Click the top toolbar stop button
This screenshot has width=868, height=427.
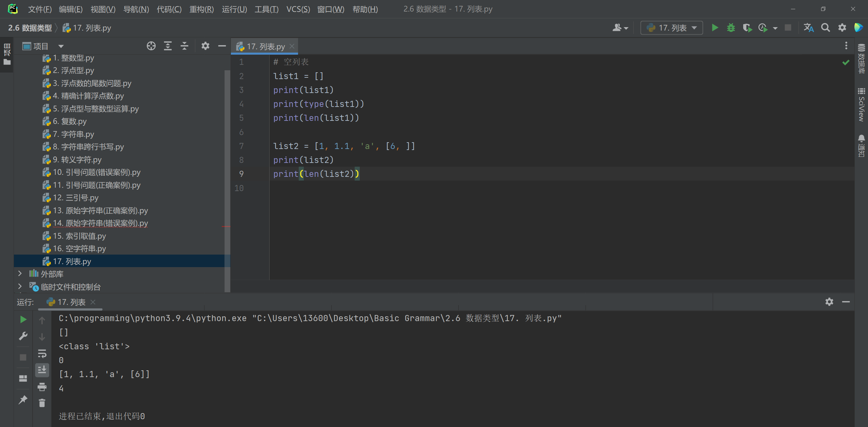[788, 27]
